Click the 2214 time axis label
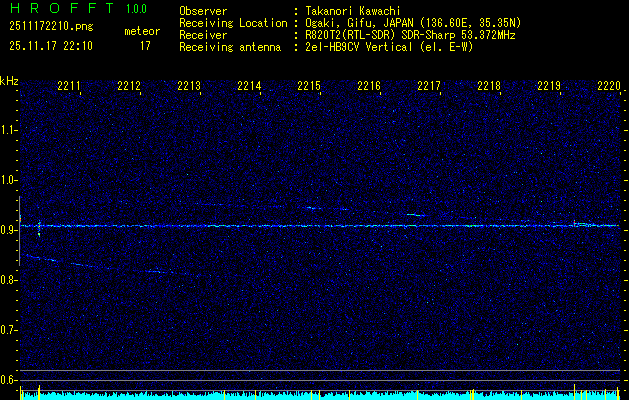Image resolution: width=629 pixels, height=400 pixels. pyautogui.click(x=249, y=86)
